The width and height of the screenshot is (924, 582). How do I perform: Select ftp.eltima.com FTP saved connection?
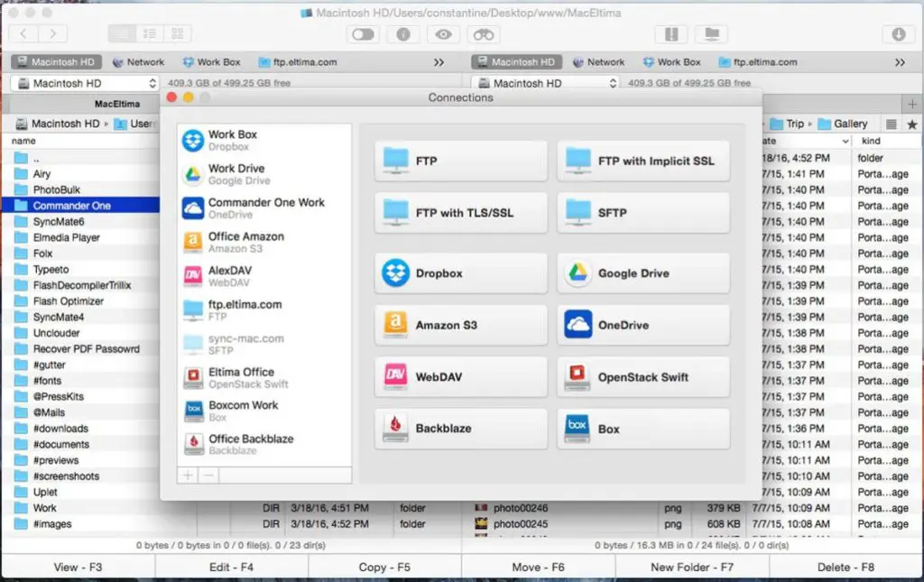click(x=264, y=309)
